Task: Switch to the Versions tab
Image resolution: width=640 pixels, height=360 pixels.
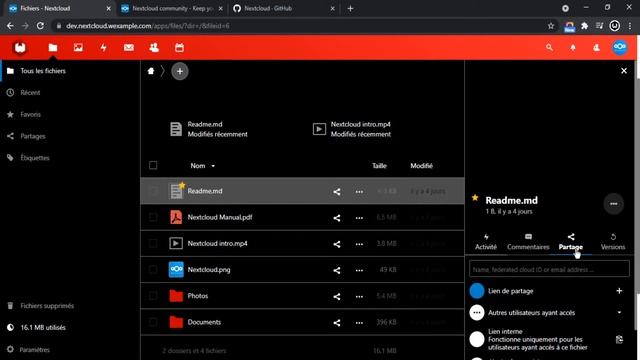Action: (x=613, y=242)
